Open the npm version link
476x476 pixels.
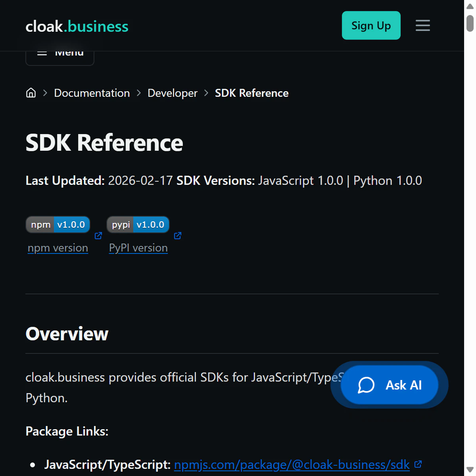(58, 248)
